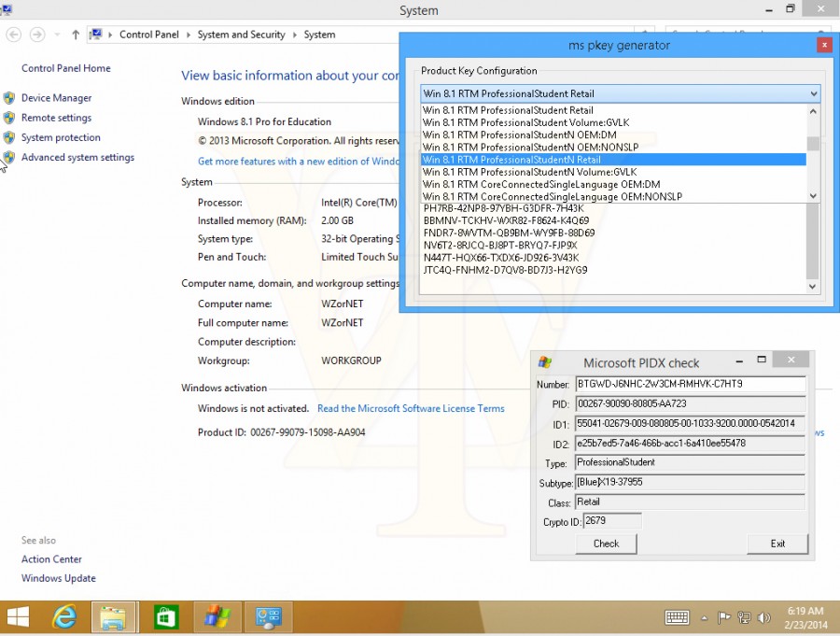Click the Crypto ID field
840x636 pixels.
(x=612, y=521)
